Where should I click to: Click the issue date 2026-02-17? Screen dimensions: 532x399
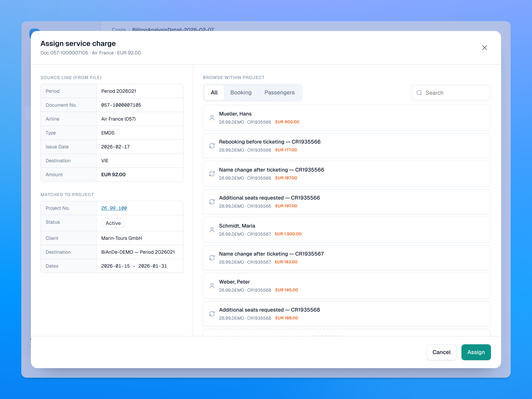[x=115, y=147]
